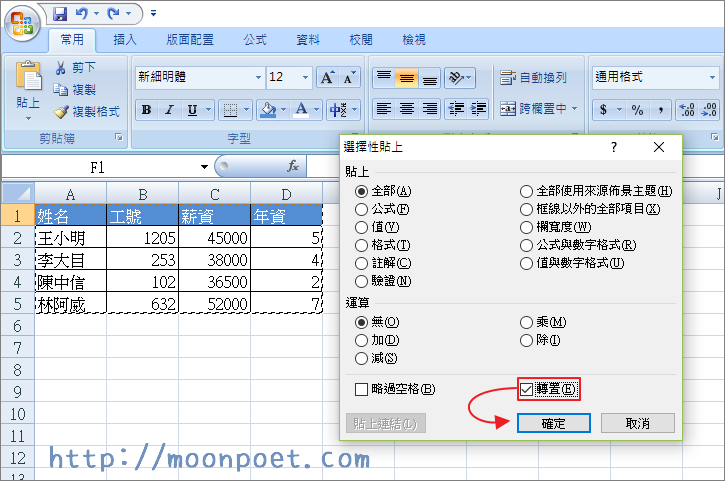Click the Italic formatting icon
This screenshot has height=481, width=725.
(168, 110)
